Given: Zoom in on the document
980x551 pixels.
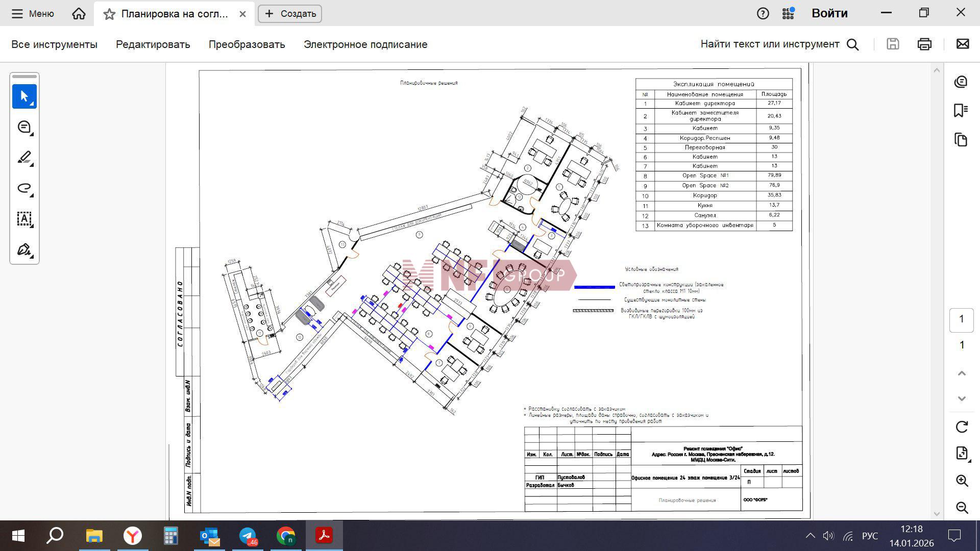Looking at the screenshot, I should [962, 481].
